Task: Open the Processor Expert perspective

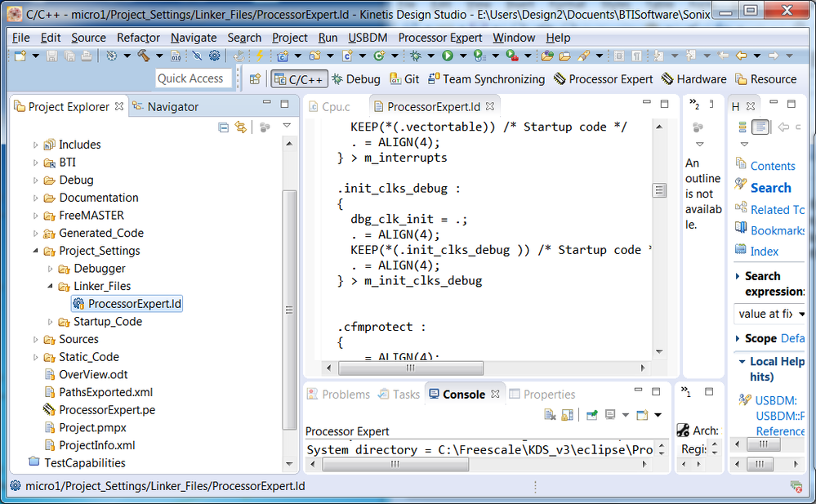Action: coord(604,79)
